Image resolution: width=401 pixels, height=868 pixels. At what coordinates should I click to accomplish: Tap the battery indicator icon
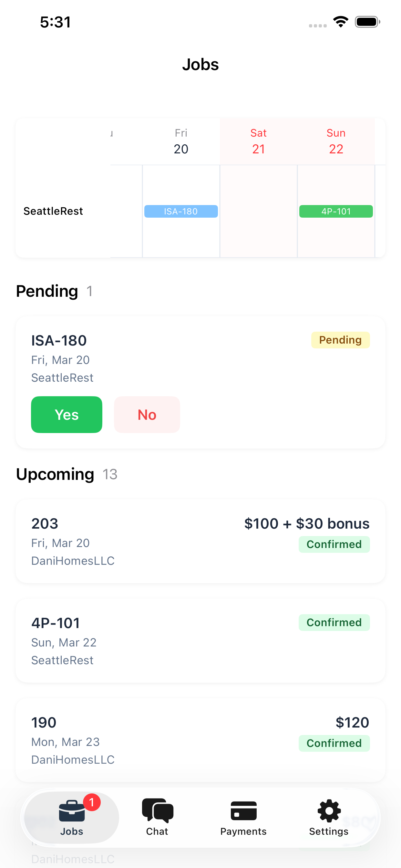(x=367, y=22)
